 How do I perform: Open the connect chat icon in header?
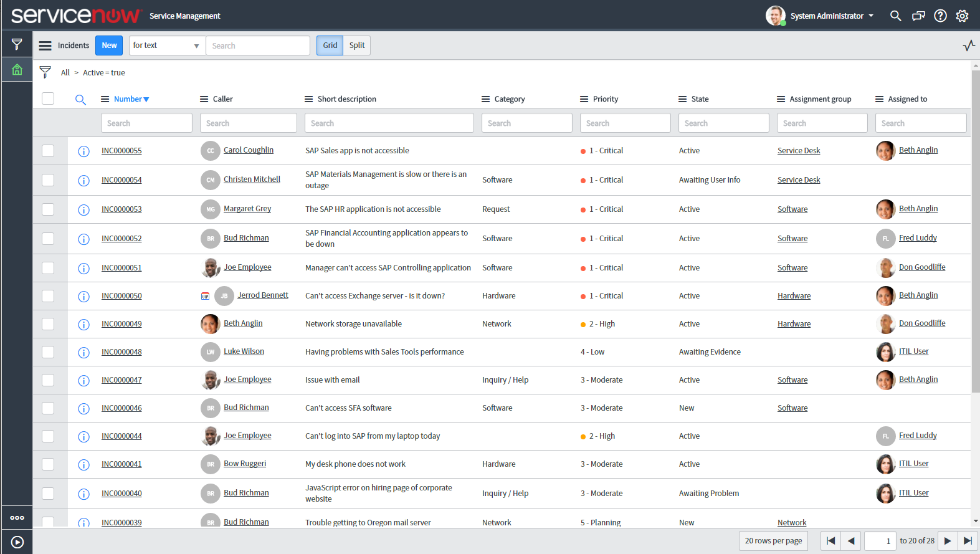(x=918, y=16)
